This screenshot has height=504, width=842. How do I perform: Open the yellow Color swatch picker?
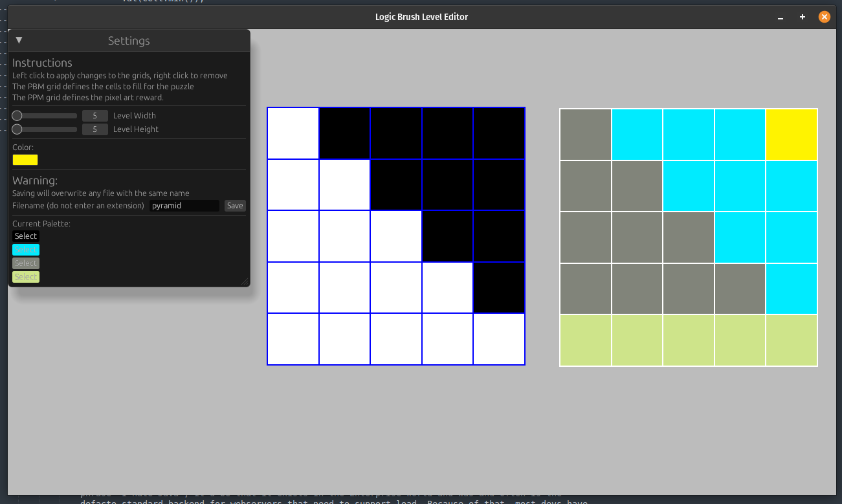coord(25,160)
